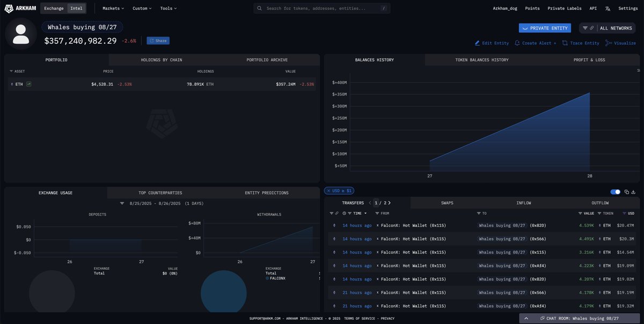The width and height of the screenshot is (644, 324).
Task: Open the language translation icon
Action: coord(608,9)
